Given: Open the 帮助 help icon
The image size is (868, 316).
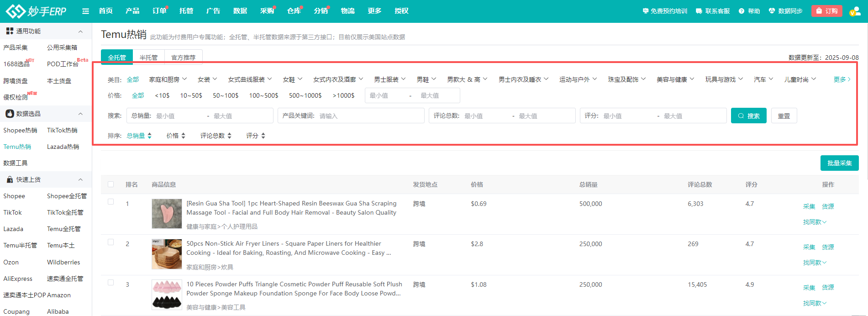Looking at the screenshot, I should (749, 11).
